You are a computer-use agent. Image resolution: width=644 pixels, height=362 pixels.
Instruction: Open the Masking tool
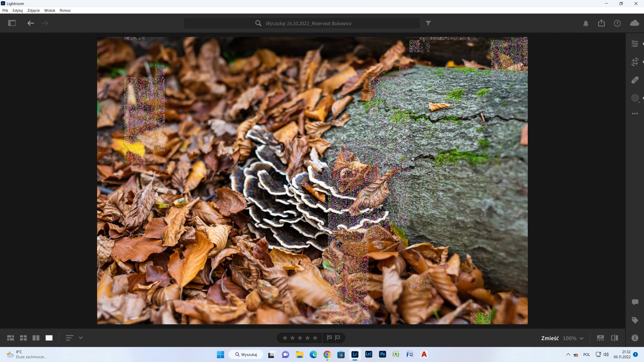point(635,98)
